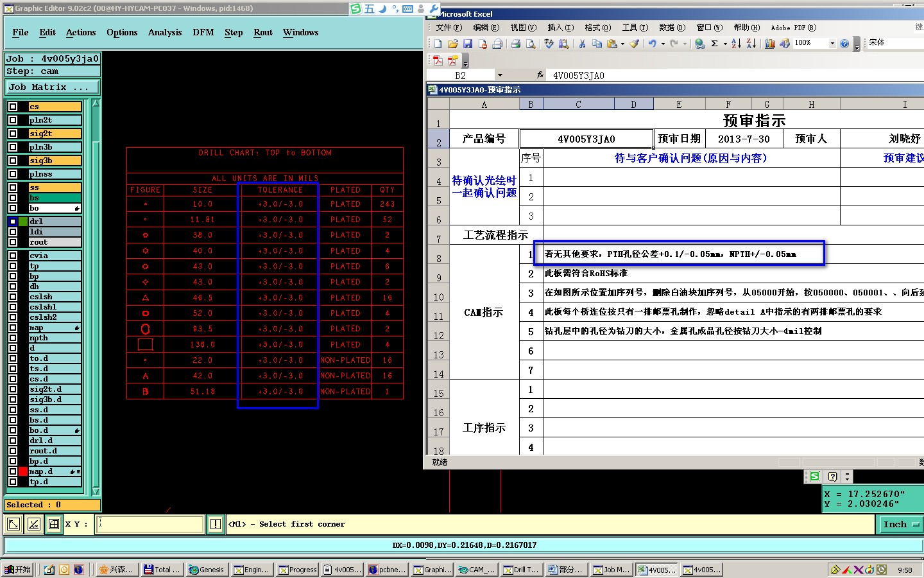The width and height of the screenshot is (924, 578).
Task: Open the File menu in Graphic Editor
Action: coord(21,32)
